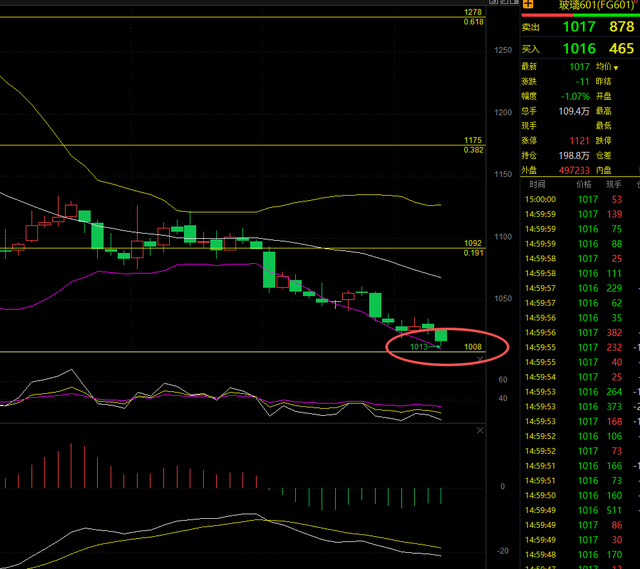Image resolution: width=640 pixels, height=569 pixels.
Task: Click the 1100 price axis label
Action: pos(503,237)
